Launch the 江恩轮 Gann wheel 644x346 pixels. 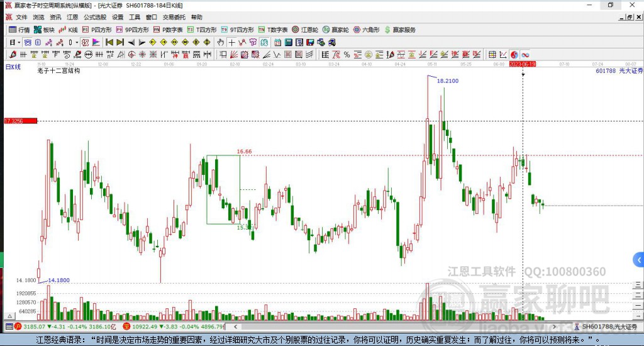pos(305,30)
